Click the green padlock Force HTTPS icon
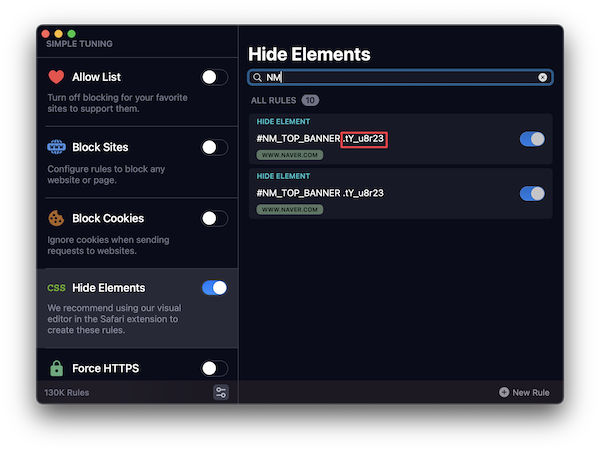This screenshot has height=452, width=600. [x=57, y=368]
